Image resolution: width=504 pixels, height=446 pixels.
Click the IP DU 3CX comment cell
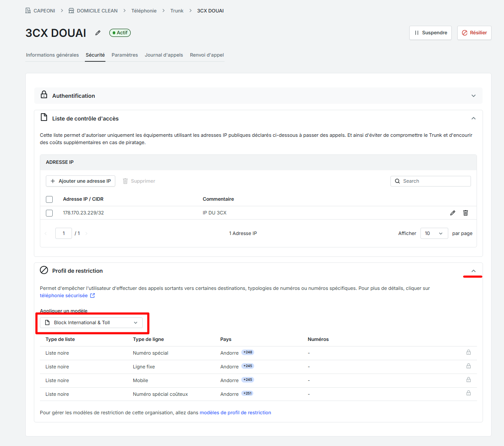point(215,213)
